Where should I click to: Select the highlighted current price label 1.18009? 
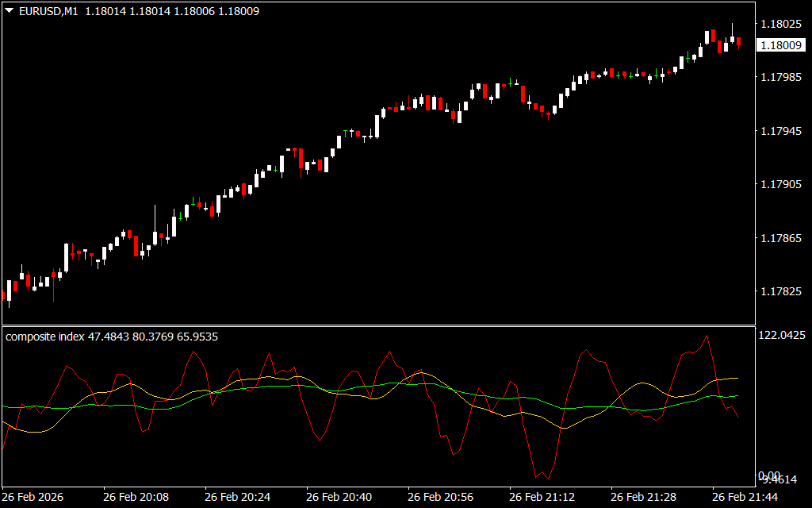pos(781,45)
